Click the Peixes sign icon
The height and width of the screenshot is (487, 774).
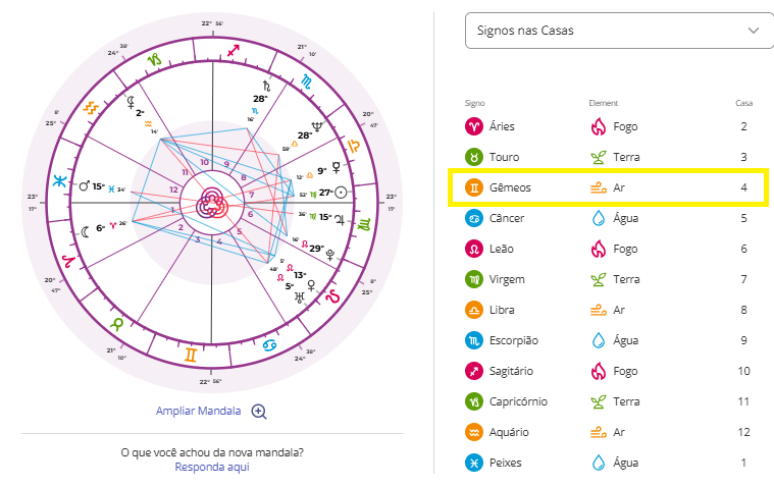point(474,463)
